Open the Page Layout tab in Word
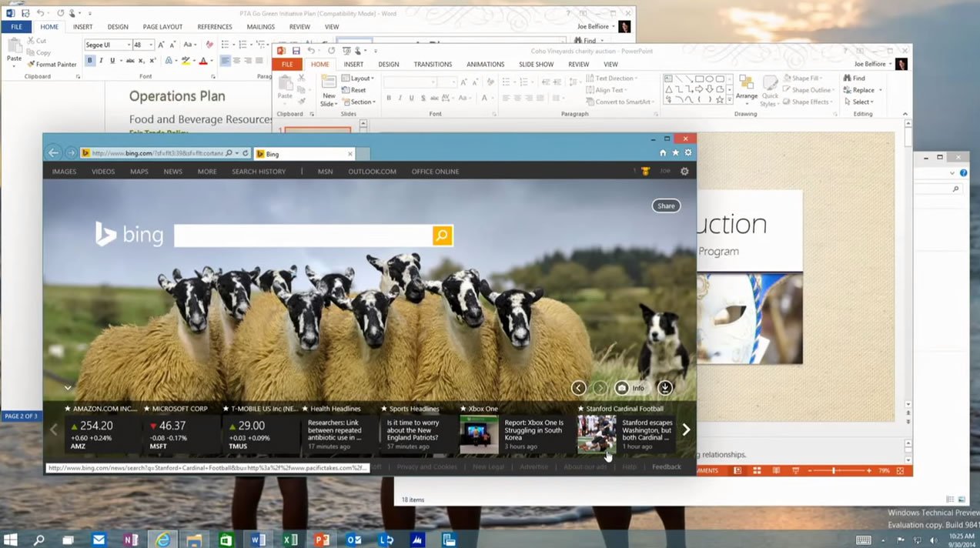 (x=162, y=27)
